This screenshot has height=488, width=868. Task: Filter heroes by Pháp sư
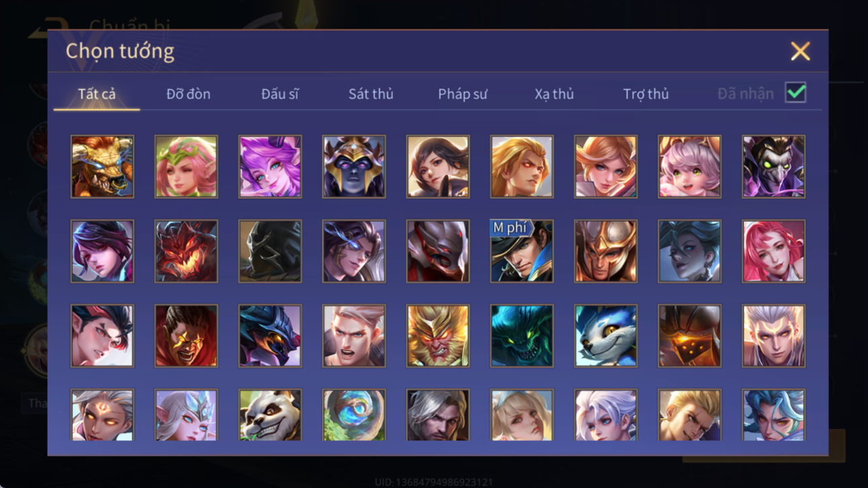pos(463,94)
